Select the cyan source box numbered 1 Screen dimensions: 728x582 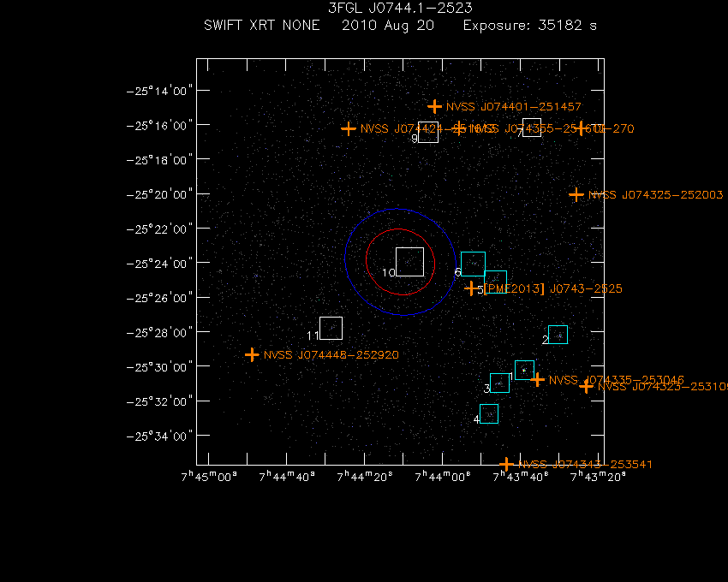pos(525,370)
